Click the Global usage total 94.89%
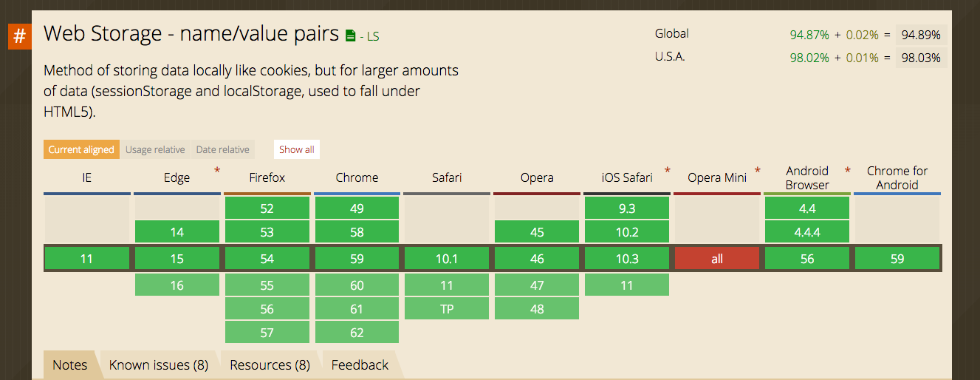 coord(921,35)
